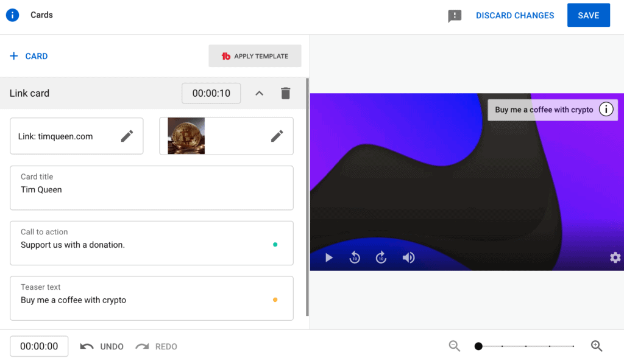This screenshot has width=624, height=364.
Task: Click the Teaser text field
Action: tap(152, 298)
